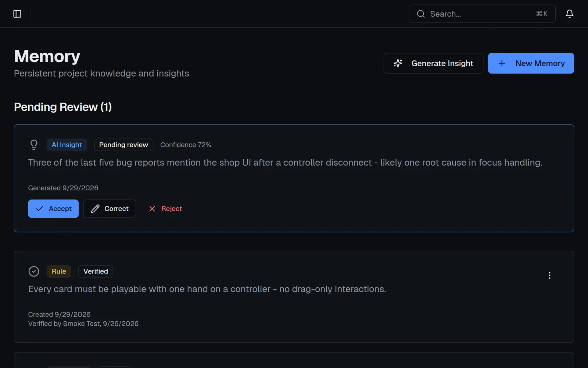Click the Verified status badge
588x368 pixels.
click(x=96, y=272)
